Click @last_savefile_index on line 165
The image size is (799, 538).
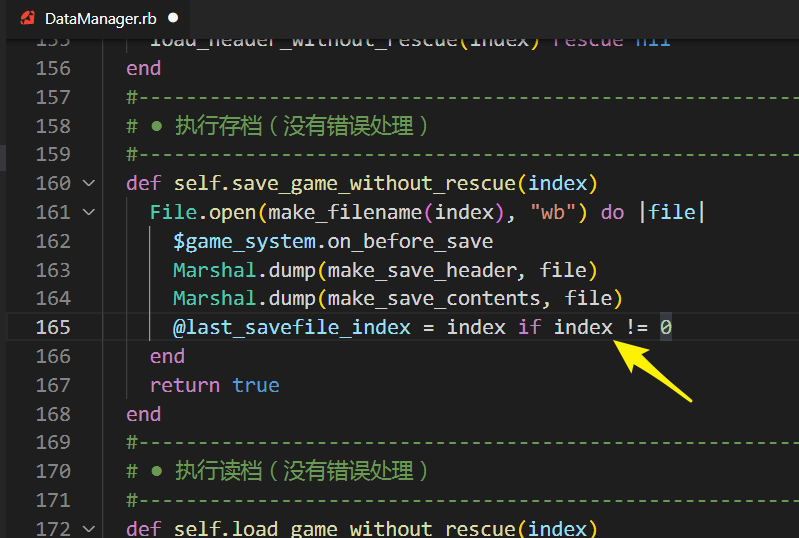[x=291, y=327]
